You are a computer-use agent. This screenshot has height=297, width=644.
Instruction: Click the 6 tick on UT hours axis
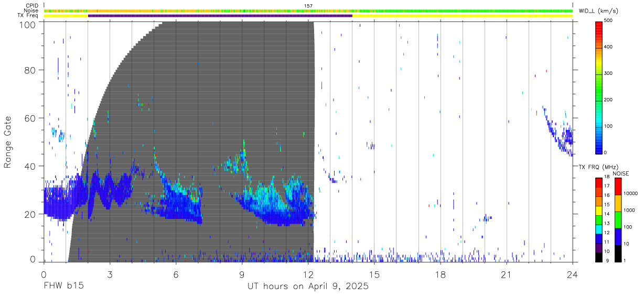[176, 274]
